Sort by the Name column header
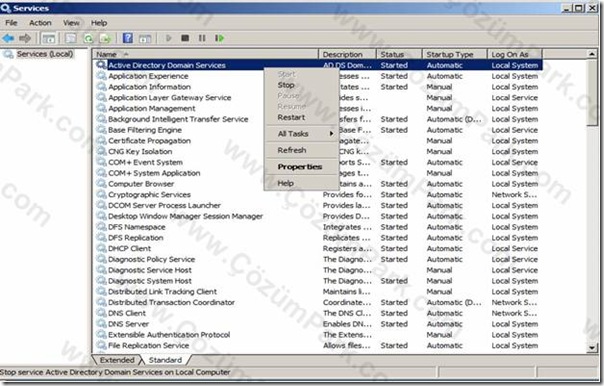 pos(206,54)
